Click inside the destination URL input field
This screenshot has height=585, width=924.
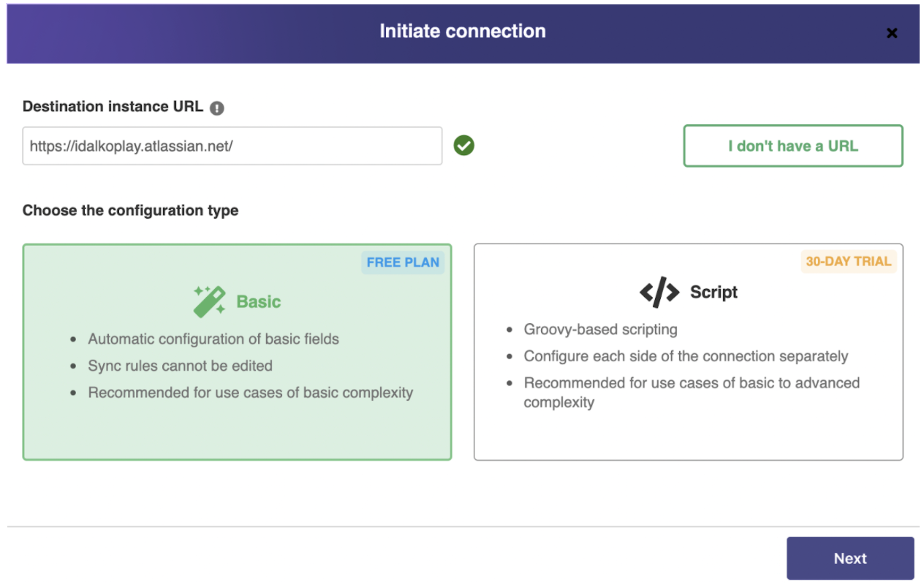[232, 146]
